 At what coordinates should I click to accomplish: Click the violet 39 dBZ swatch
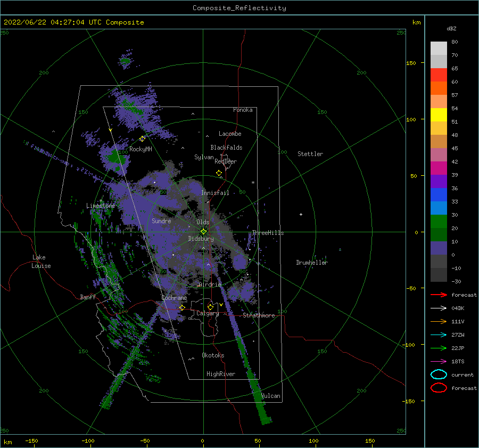click(439, 181)
